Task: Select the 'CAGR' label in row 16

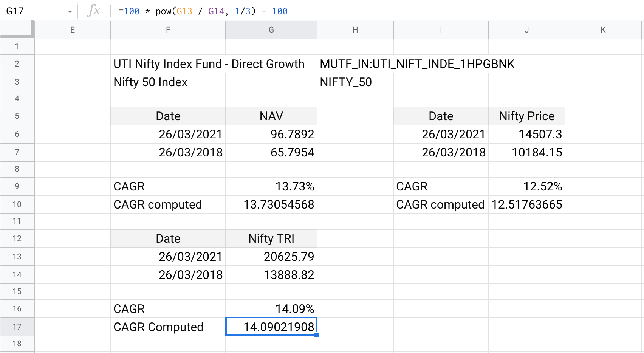Action: coord(168,309)
